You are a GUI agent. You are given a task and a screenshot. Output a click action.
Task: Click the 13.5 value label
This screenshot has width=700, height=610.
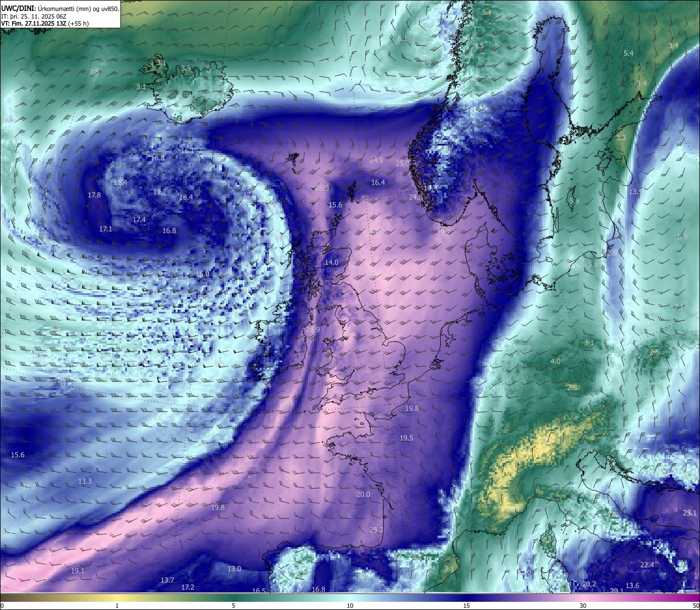coord(635,192)
